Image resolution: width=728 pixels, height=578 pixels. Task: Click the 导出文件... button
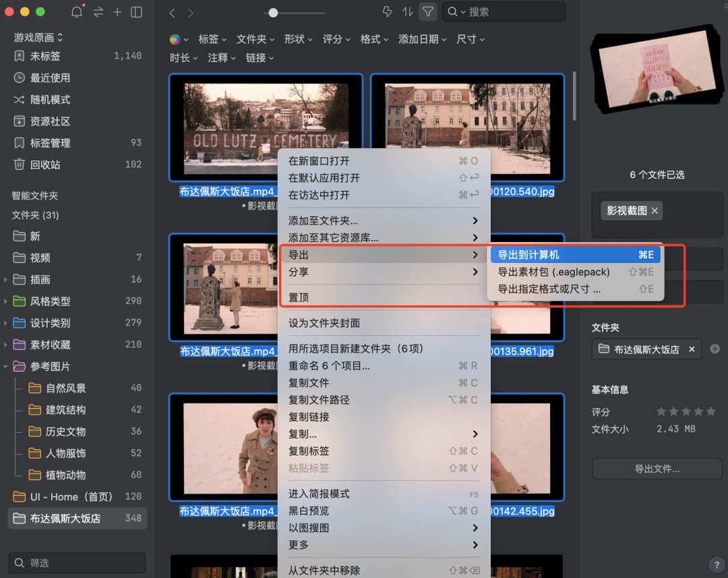[657, 469]
